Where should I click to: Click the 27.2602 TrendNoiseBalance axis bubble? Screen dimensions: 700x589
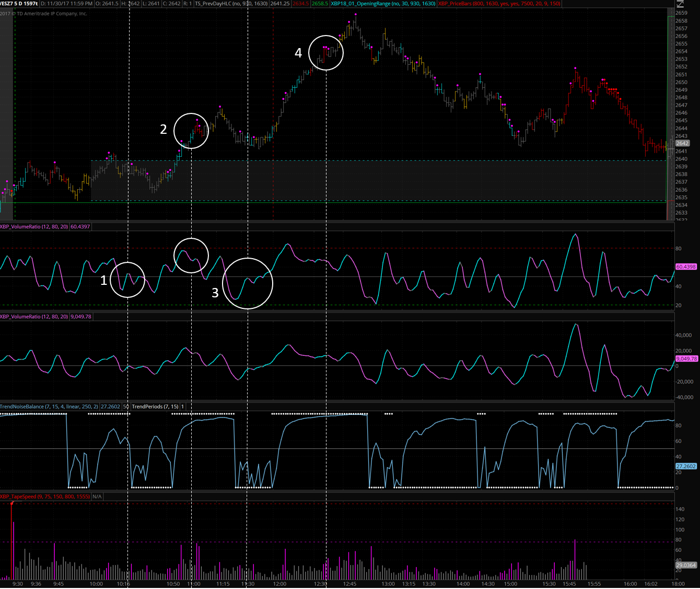[686, 466]
